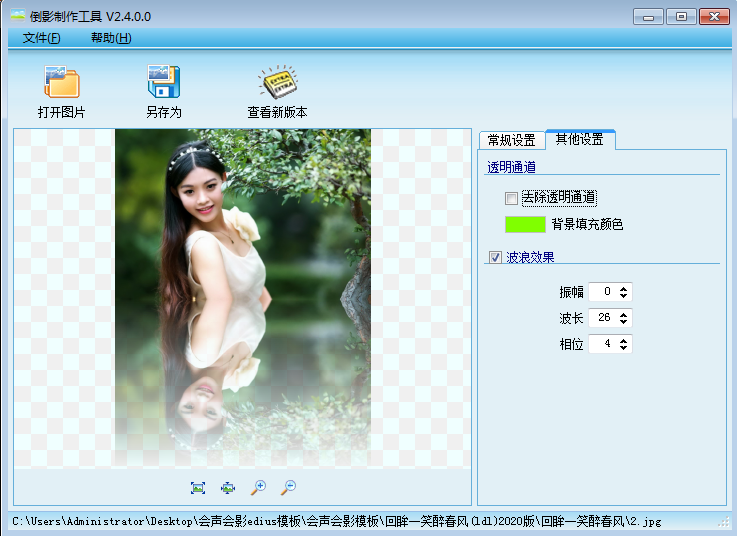Uncheck the 波浪效果 wave effect checkbox

pyautogui.click(x=495, y=258)
